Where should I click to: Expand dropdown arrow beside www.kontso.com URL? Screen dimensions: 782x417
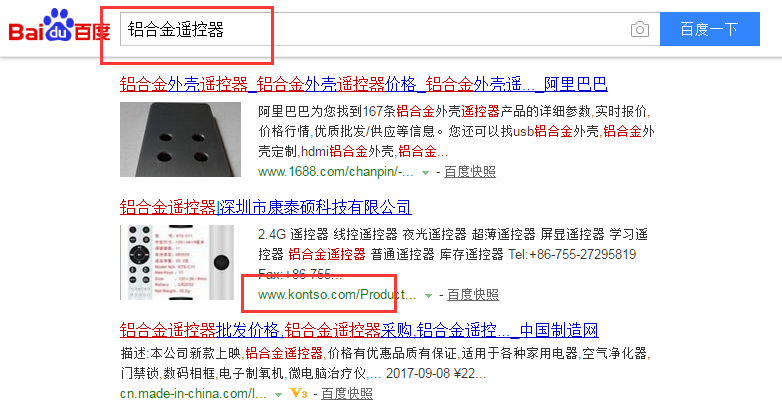coord(428,296)
